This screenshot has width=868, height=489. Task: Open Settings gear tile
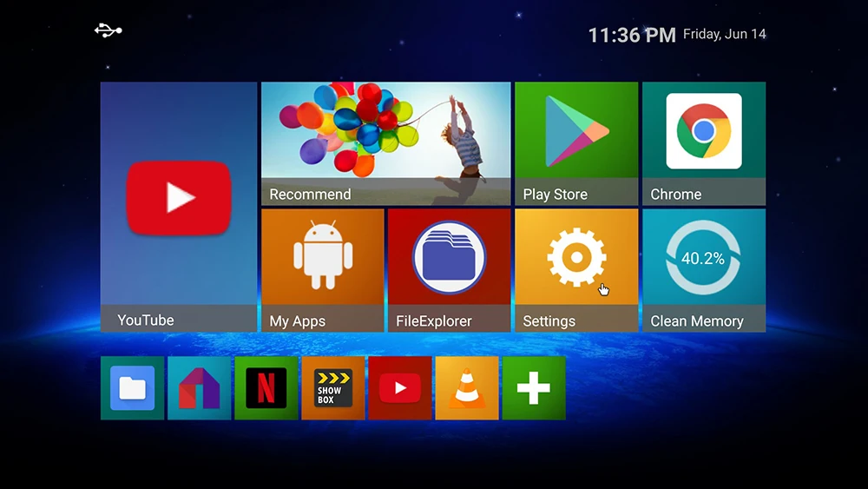576,270
